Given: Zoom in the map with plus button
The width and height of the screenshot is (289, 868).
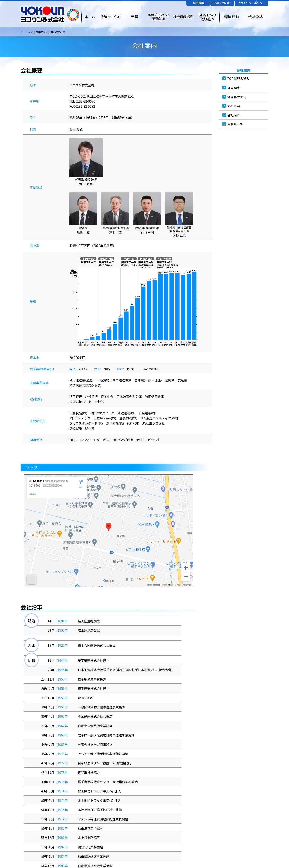Looking at the screenshot, I should [186, 568].
